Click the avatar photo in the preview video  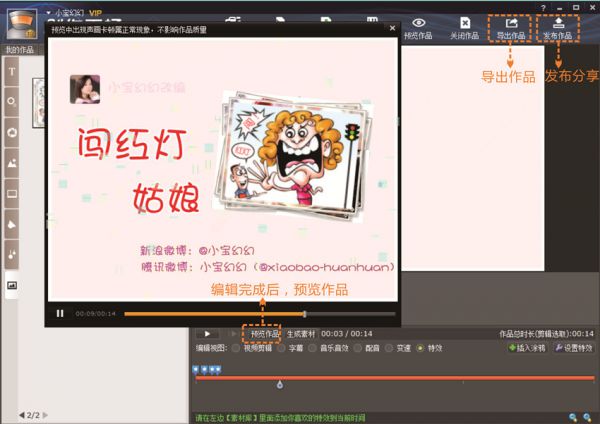click(85, 89)
